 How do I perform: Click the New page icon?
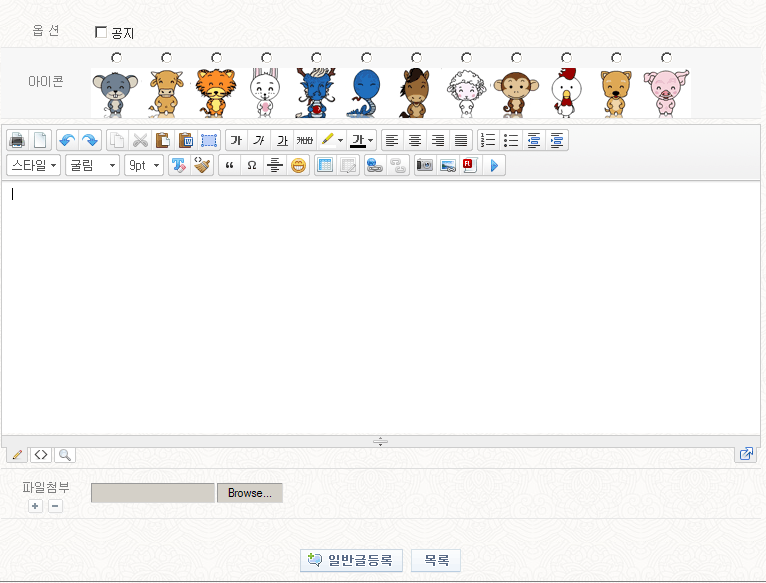coord(40,141)
